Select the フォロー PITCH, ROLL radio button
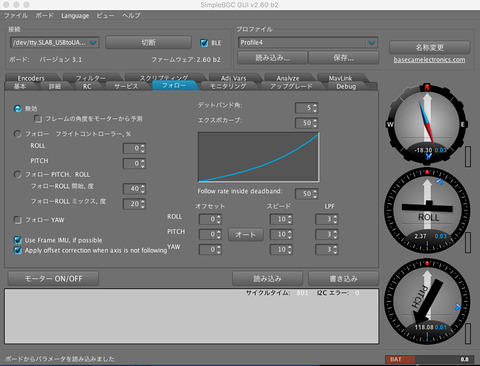Screen dimensions: 480x366 tap(17, 174)
